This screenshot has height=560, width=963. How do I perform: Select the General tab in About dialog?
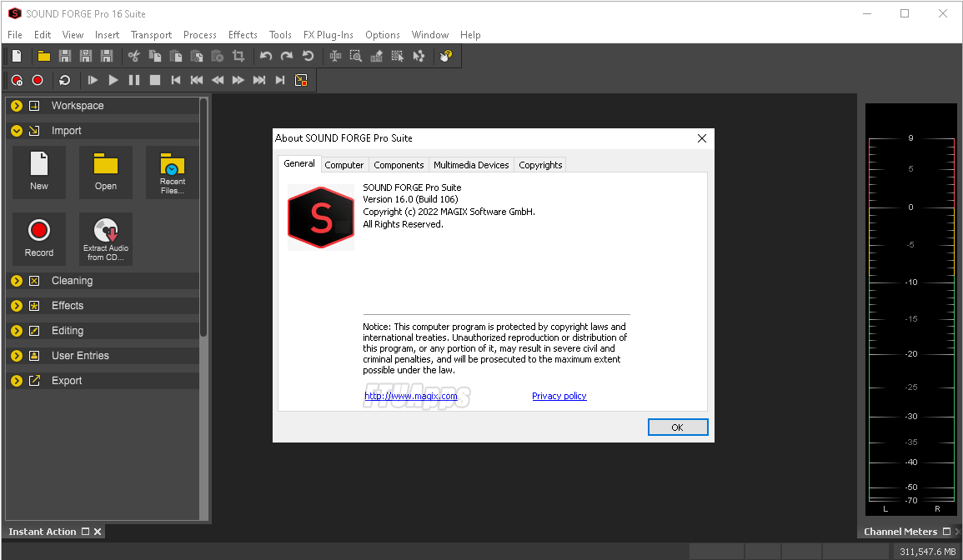click(x=299, y=163)
